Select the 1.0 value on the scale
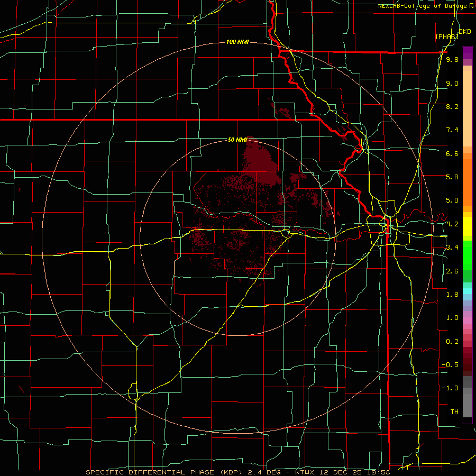This screenshot has width=476, height=476. coord(452,318)
